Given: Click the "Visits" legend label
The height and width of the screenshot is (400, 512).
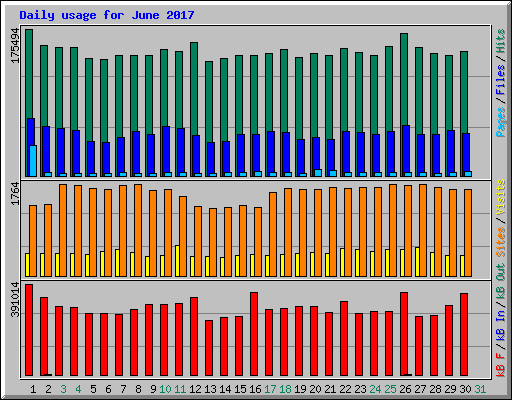Looking at the screenshot, I should pyautogui.click(x=501, y=198).
